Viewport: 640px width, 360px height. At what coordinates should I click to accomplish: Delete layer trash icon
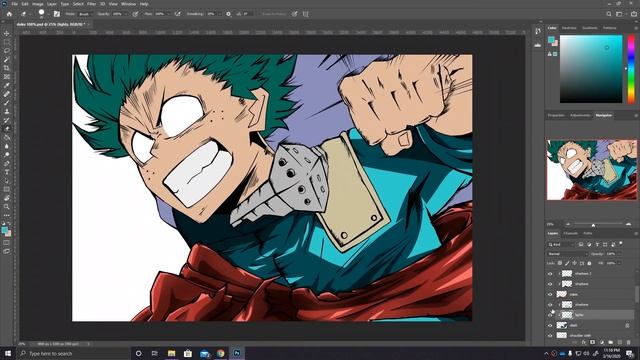[629, 342]
